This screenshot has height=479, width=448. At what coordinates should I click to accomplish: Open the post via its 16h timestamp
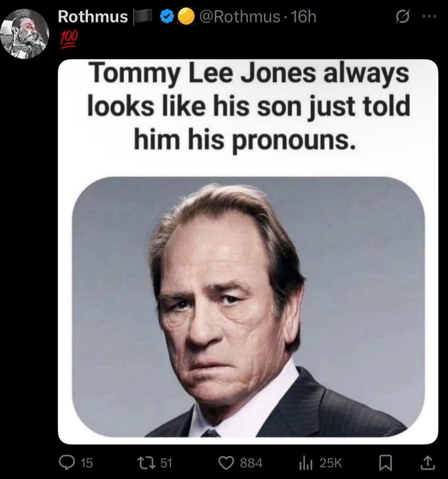tap(304, 17)
